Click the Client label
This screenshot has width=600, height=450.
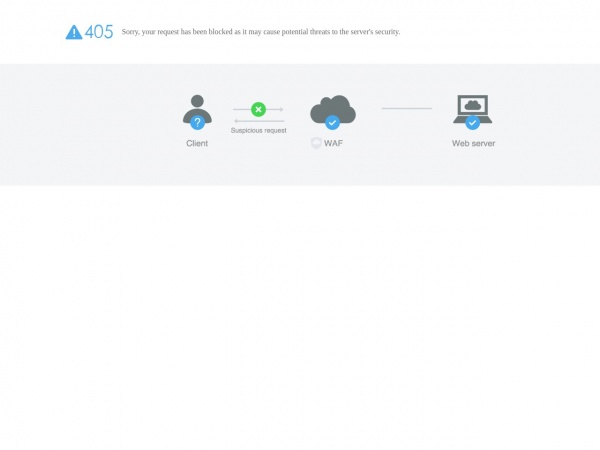197,143
